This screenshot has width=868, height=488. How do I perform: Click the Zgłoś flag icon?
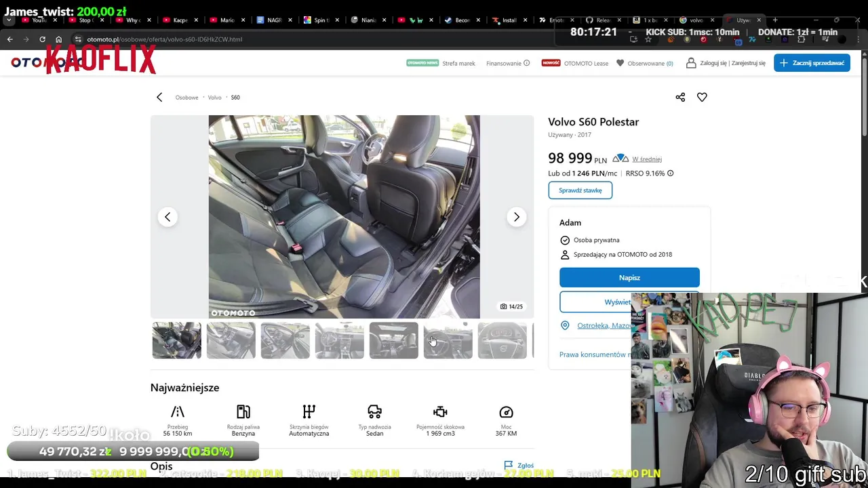[509, 465]
